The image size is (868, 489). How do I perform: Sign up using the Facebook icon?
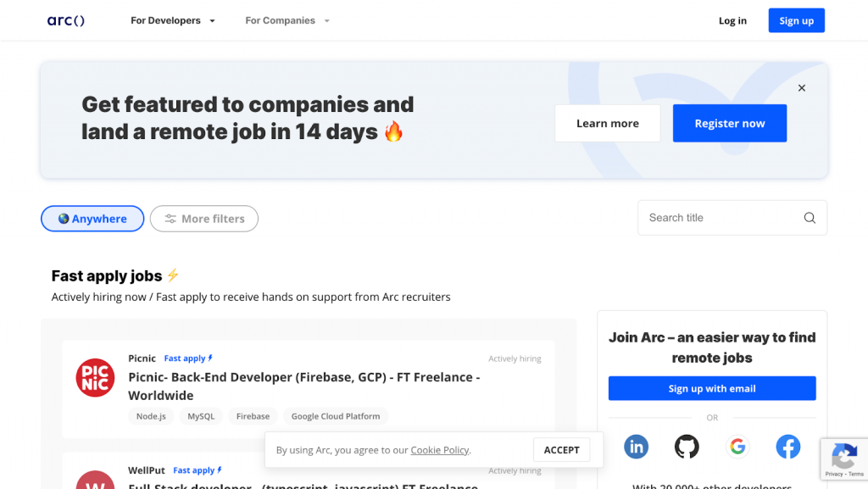tap(787, 446)
